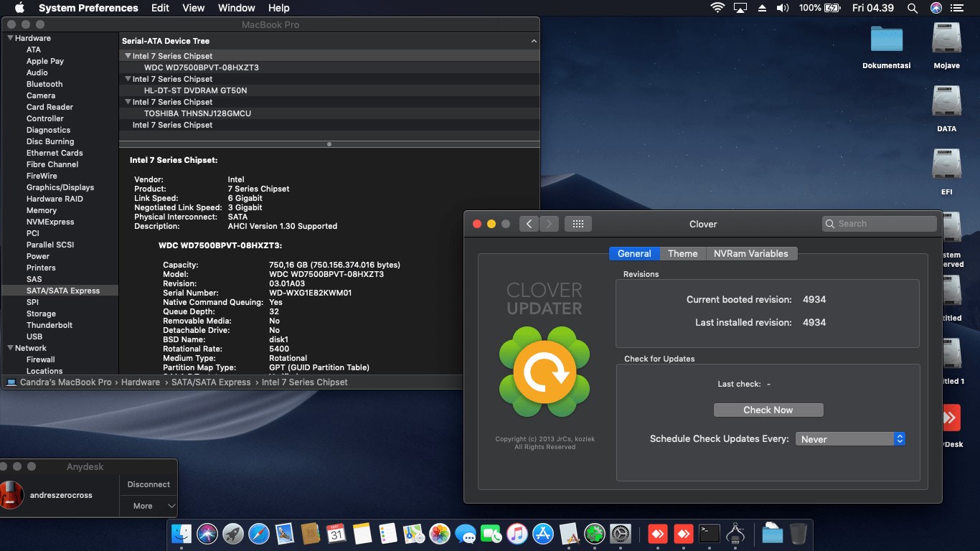Open the green Clover icon in Dock
Viewport: 980px width, 551px height.
[x=595, y=534]
